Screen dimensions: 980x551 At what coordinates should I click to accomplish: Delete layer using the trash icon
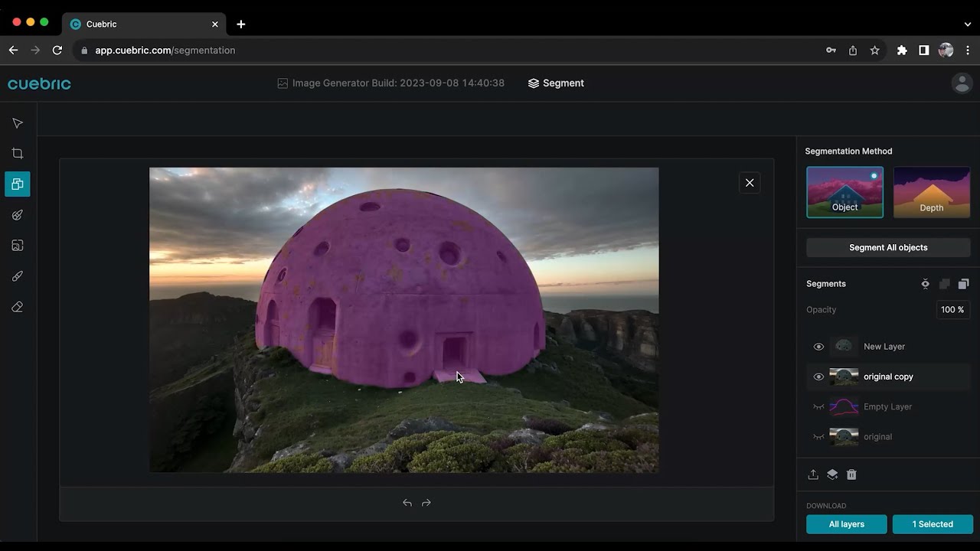(x=851, y=474)
